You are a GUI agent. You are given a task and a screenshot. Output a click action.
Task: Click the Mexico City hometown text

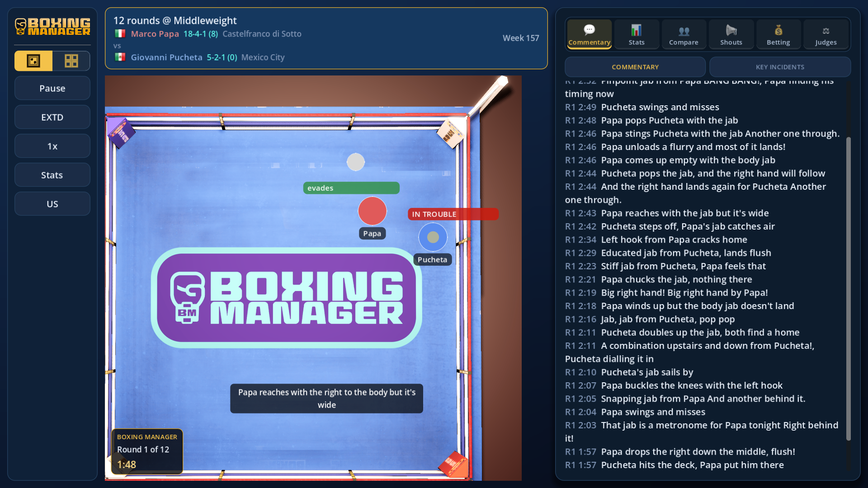click(x=263, y=57)
